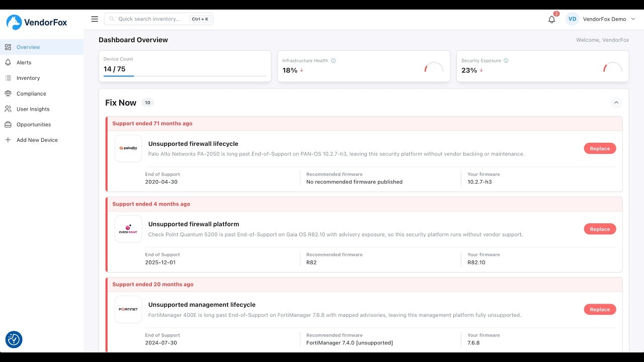
Task: Click End of Support date 2020-04-30
Action: pos(162,182)
